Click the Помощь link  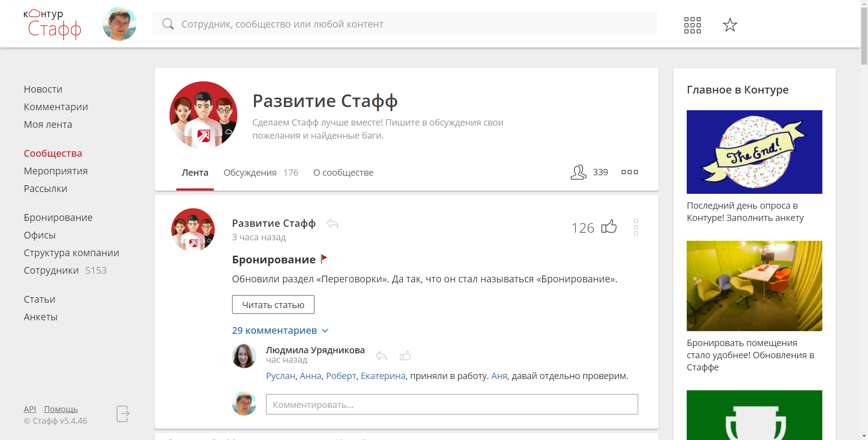tap(61, 409)
